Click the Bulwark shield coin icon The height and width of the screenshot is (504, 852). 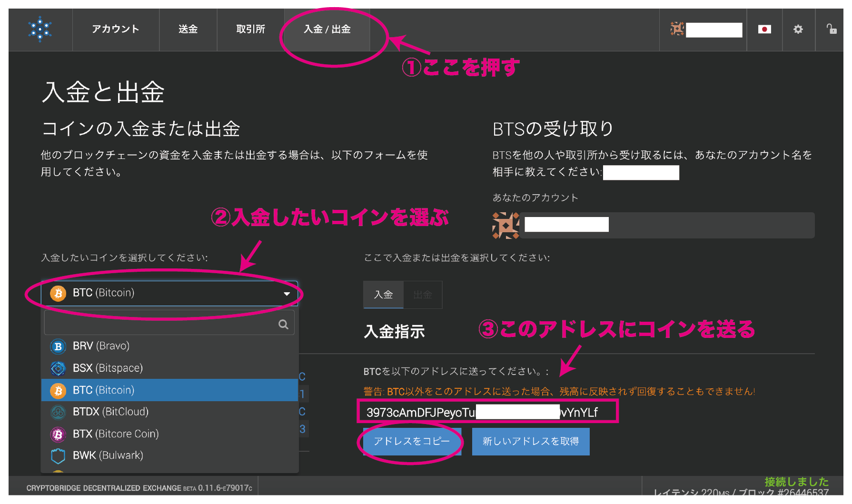pyautogui.click(x=58, y=456)
